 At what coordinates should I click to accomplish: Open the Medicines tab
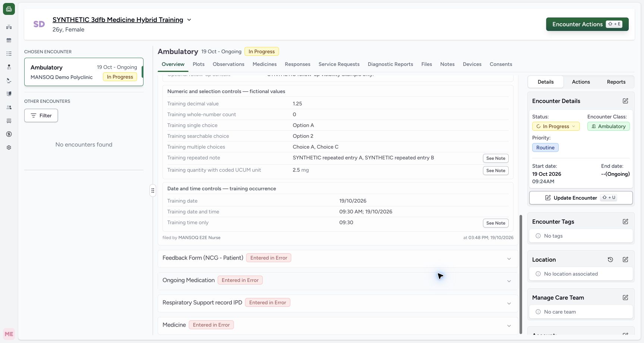265,64
